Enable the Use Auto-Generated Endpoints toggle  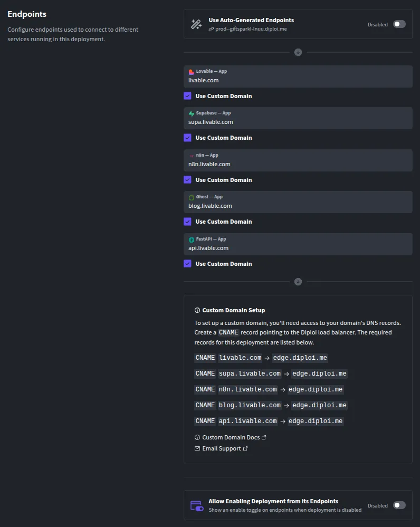click(x=399, y=24)
